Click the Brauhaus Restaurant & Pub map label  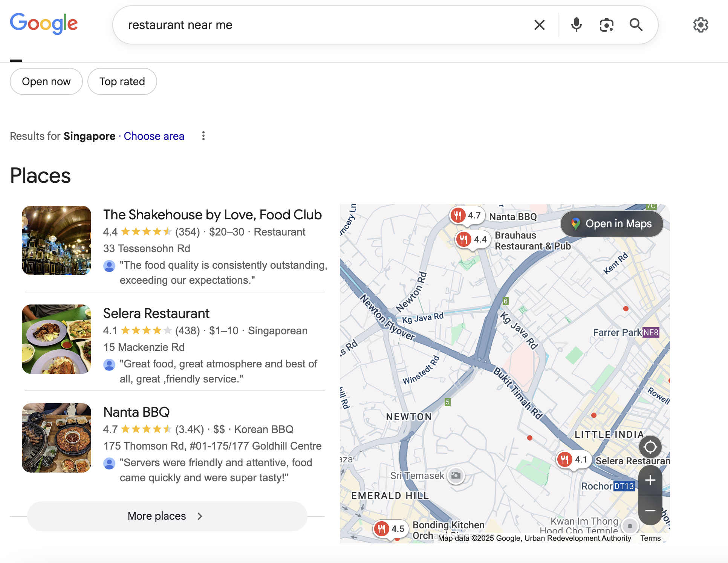[533, 240]
